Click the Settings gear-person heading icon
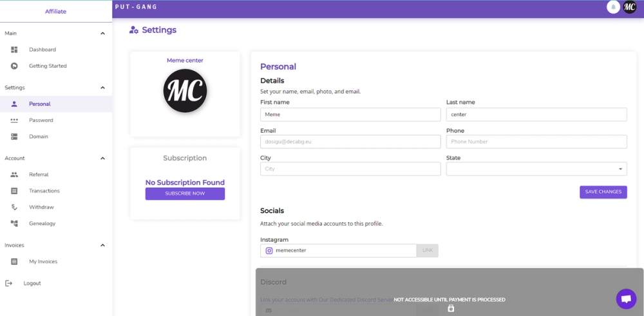Screen dimensions: 644x316 tap(133, 30)
